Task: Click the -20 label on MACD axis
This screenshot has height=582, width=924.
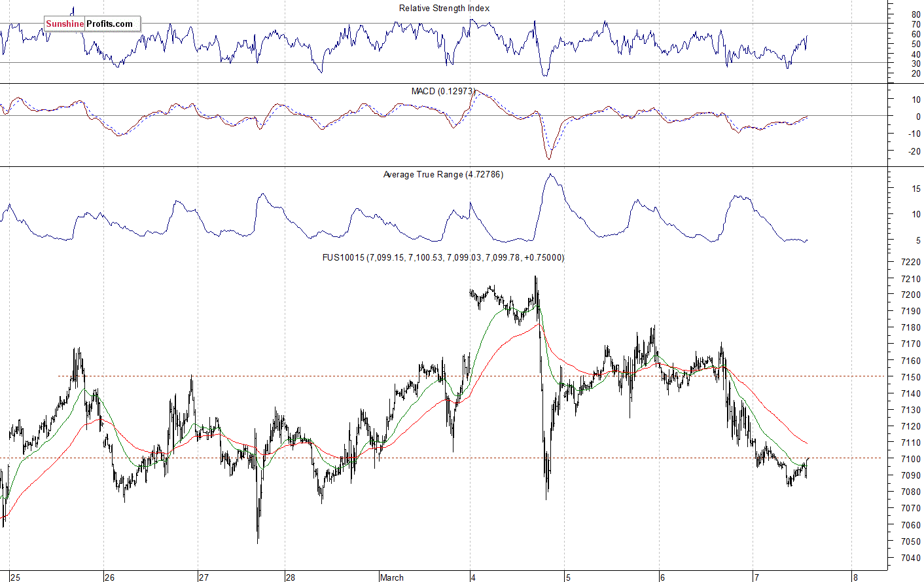Action: (914, 151)
